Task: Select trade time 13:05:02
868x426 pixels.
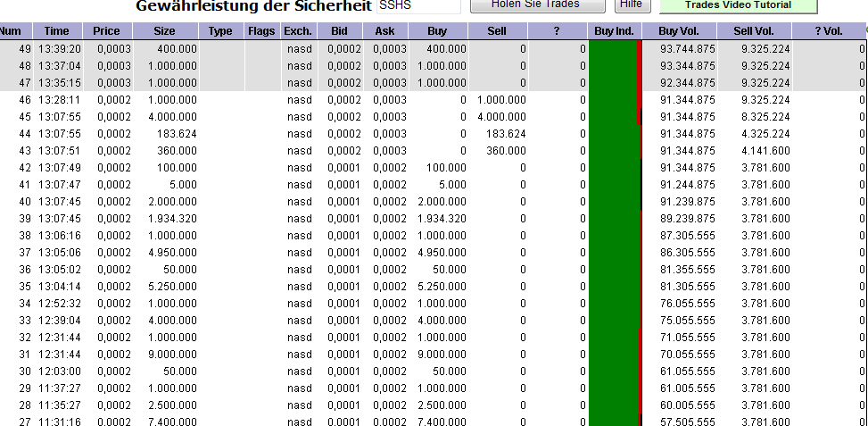Action: click(x=60, y=270)
